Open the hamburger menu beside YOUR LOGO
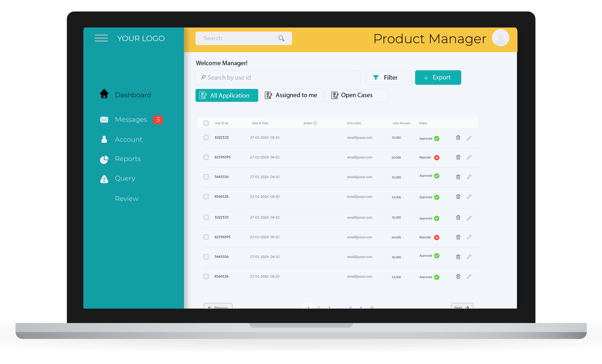This screenshot has width=602, height=364. coord(101,38)
